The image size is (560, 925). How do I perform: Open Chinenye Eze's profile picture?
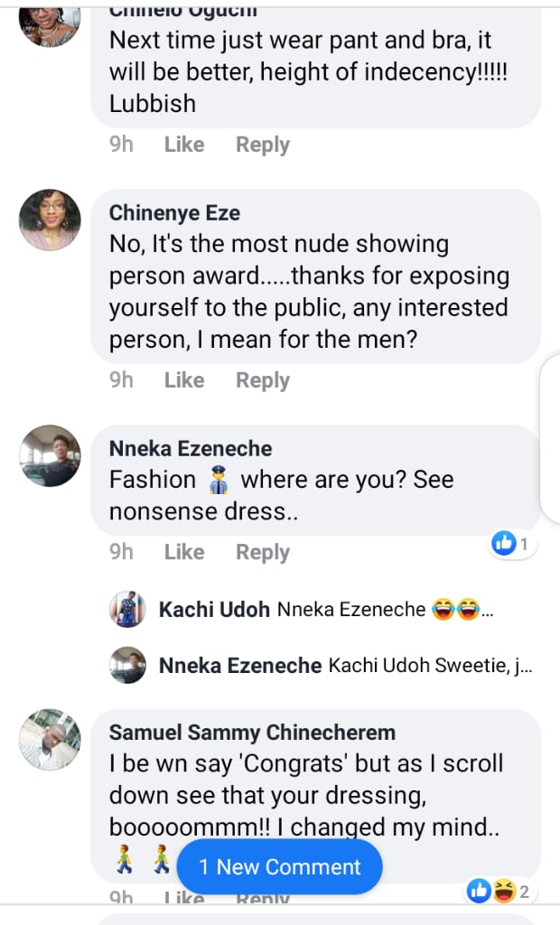pos(51,220)
